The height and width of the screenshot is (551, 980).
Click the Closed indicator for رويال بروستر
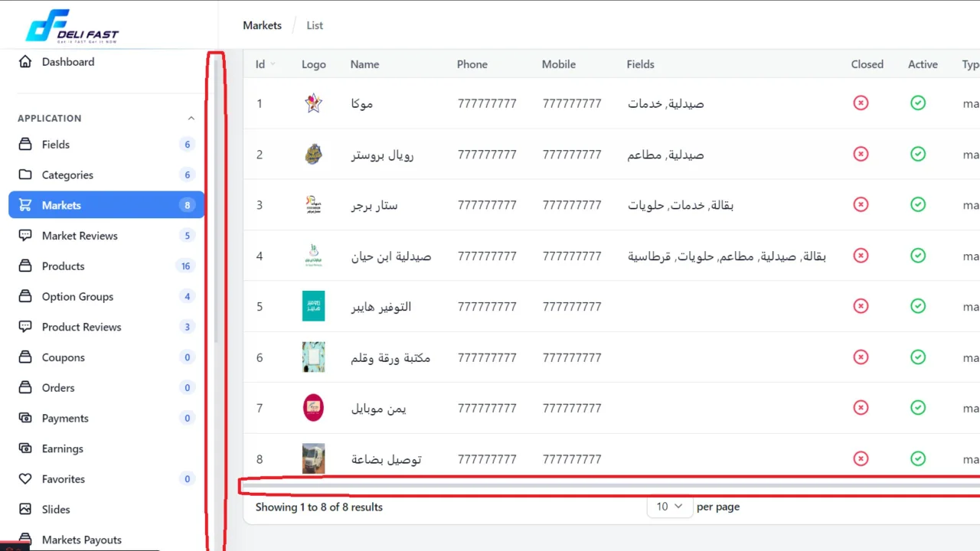click(x=860, y=154)
